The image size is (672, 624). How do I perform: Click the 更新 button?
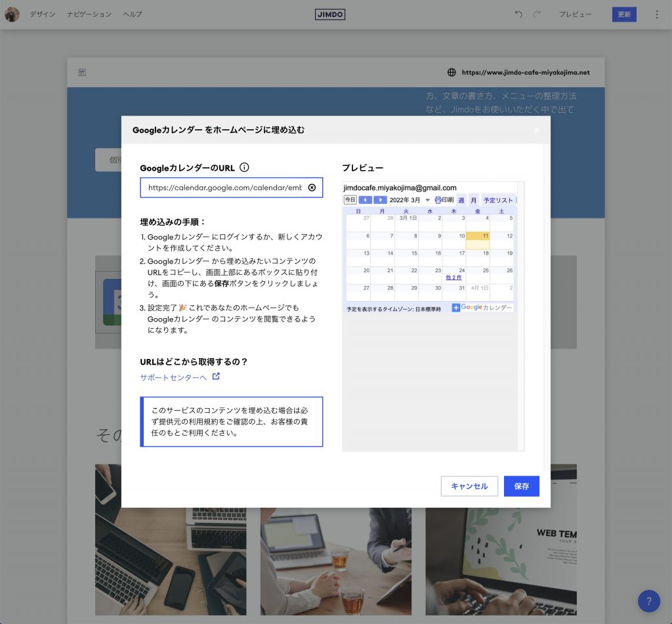point(624,14)
